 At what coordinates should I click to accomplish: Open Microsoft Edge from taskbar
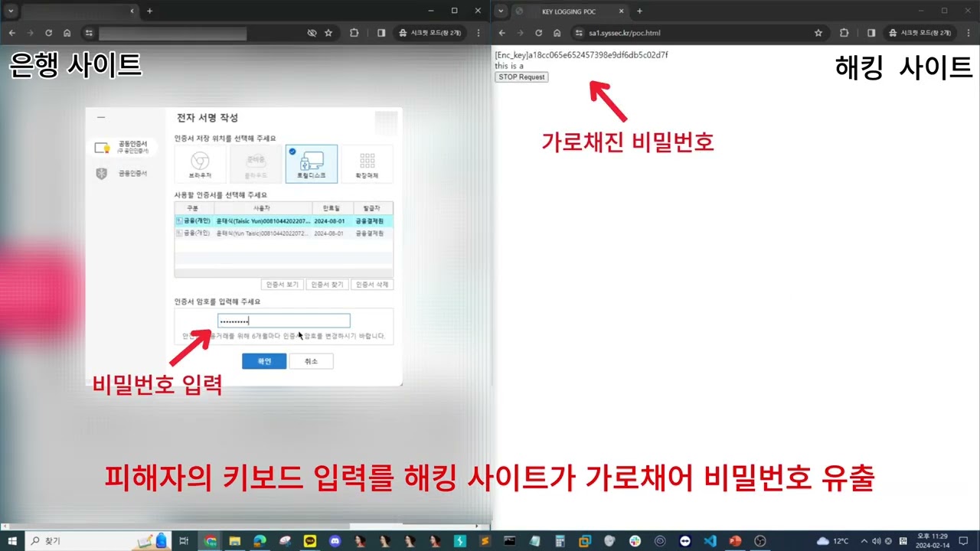click(260, 541)
